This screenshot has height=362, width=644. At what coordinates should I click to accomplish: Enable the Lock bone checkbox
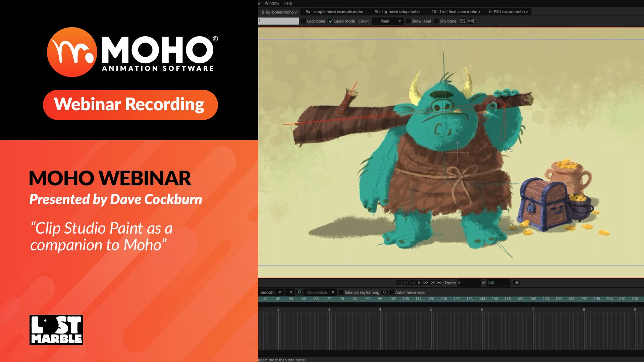tap(303, 21)
